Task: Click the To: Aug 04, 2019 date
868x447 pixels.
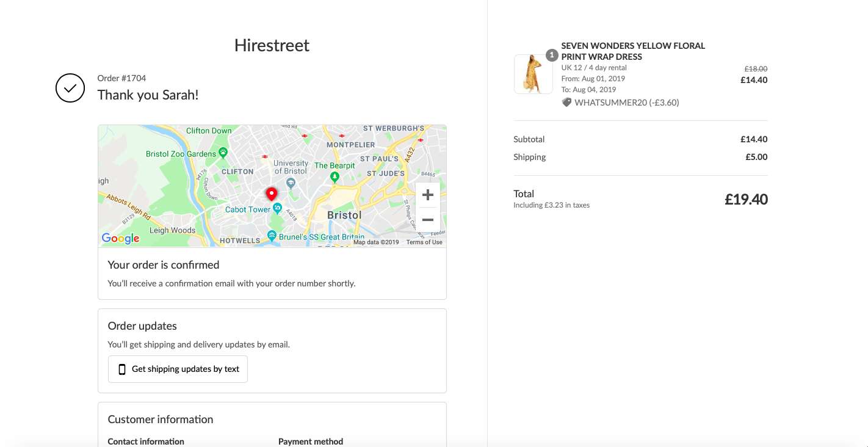Action: click(x=588, y=90)
